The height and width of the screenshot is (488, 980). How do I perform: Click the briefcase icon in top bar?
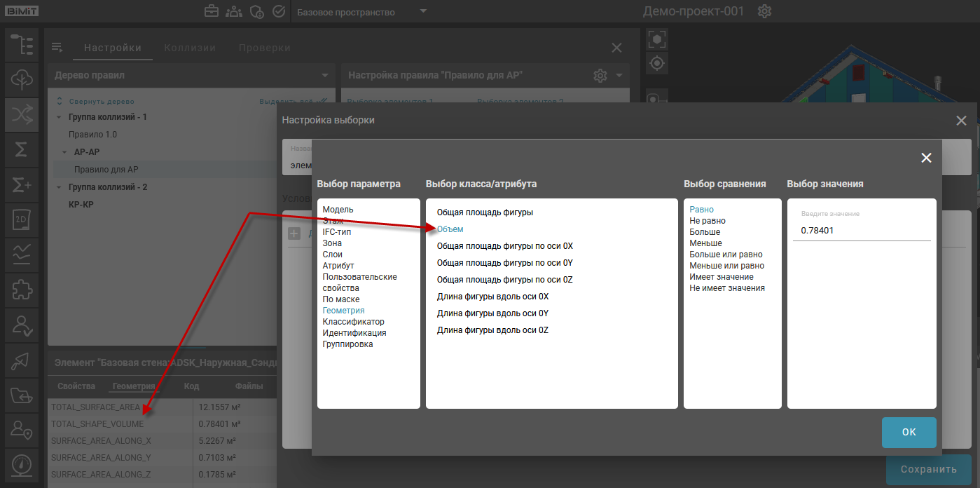(x=211, y=11)
